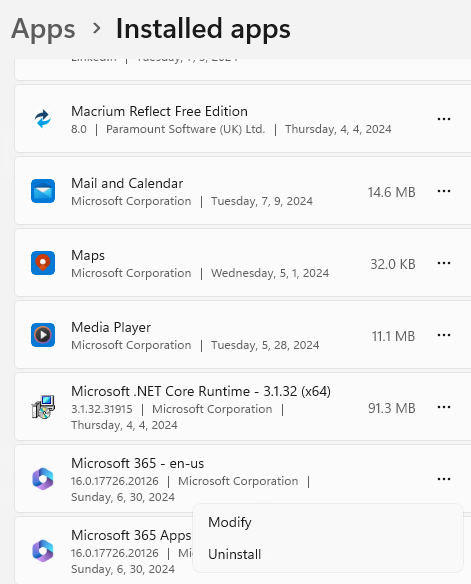
Task: Go back to Apps via breadcrumb
Action: pyautogui.click(x=43, y=29)
